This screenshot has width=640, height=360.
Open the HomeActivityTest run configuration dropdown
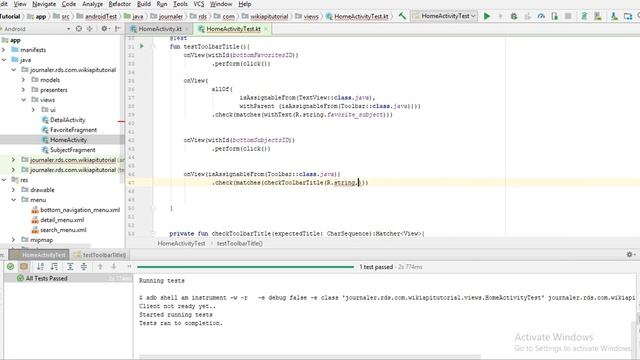tap(444, 16)
